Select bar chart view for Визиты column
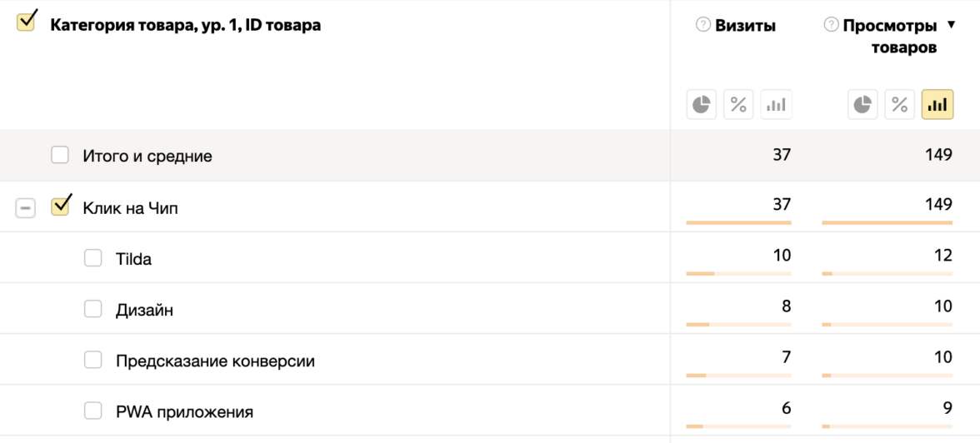 [x=776, y=105]
